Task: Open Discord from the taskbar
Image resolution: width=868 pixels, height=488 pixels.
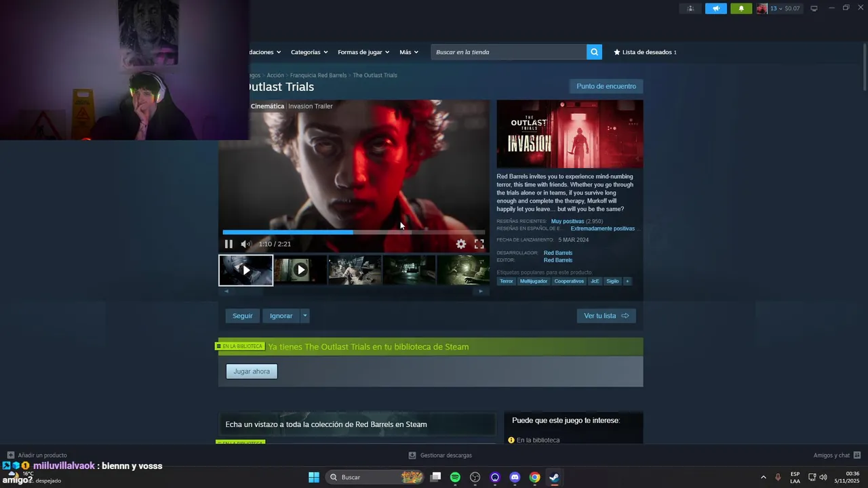Action: click(515, 477)
